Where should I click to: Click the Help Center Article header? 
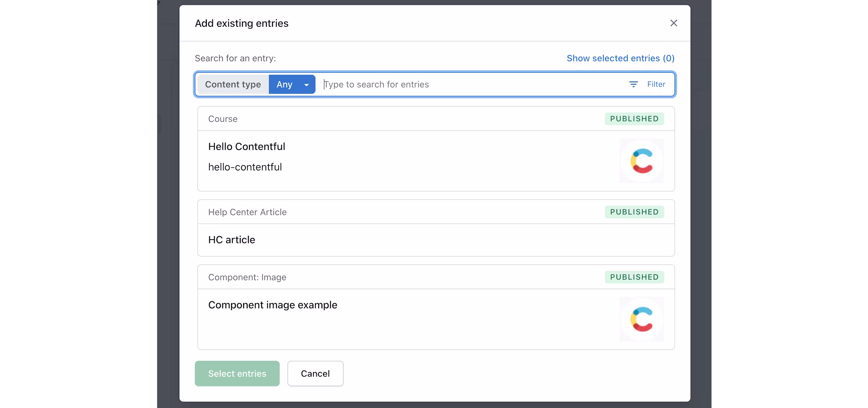click(x=247, y=212)
